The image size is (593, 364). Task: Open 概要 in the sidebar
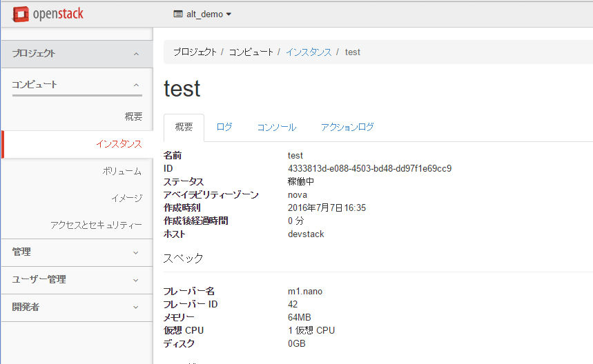(133, 117)
